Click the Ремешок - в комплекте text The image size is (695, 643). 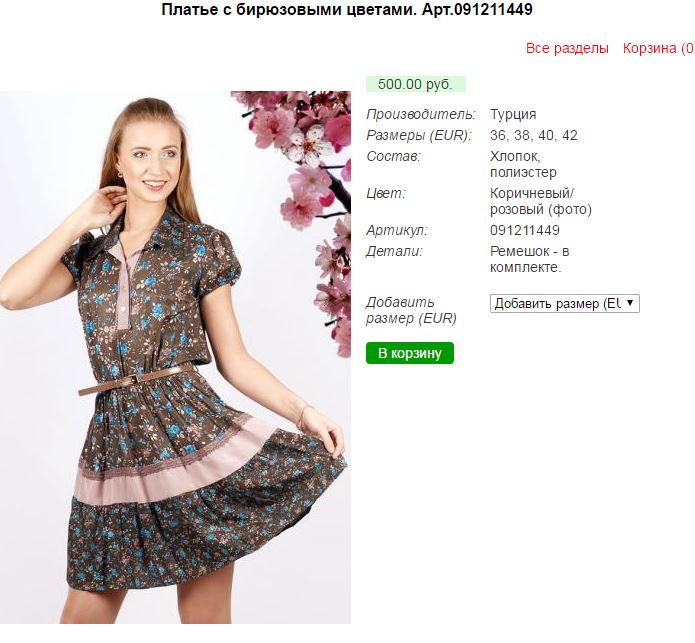point(530,259)
